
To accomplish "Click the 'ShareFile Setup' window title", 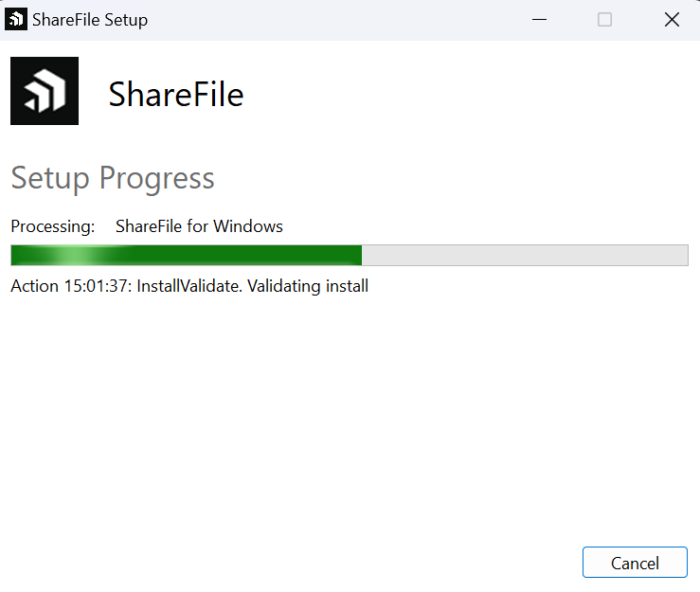I will click(x=90, y=20).
